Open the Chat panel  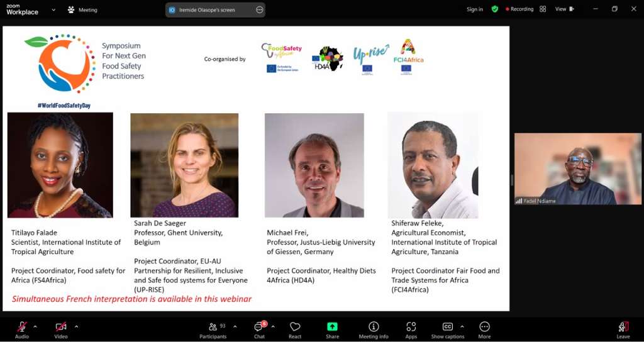click(259, 329)
